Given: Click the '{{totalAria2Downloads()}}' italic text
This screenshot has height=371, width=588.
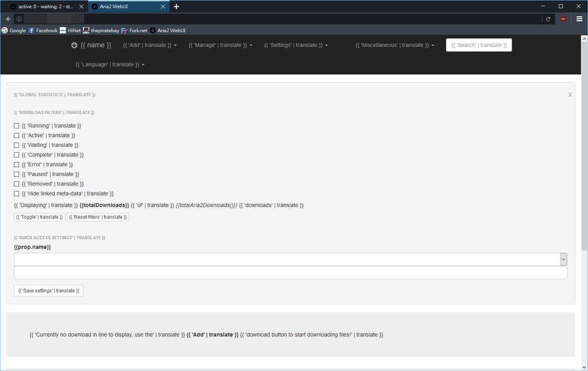Looking at the screenshot, I should (207, 205).
